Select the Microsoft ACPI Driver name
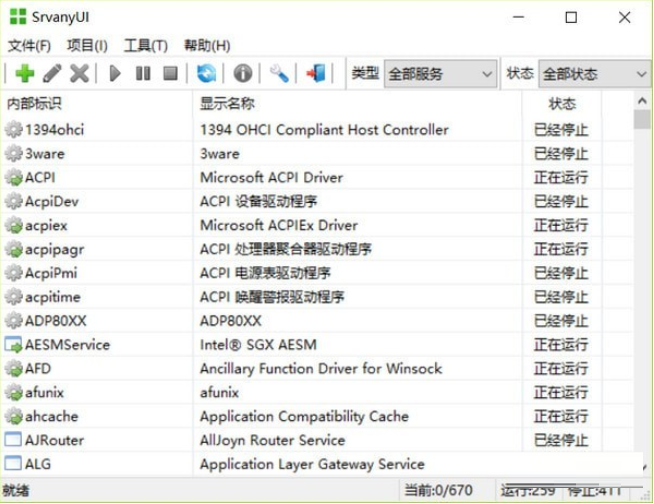Screen dimensions: 654x504 [271, 177]
